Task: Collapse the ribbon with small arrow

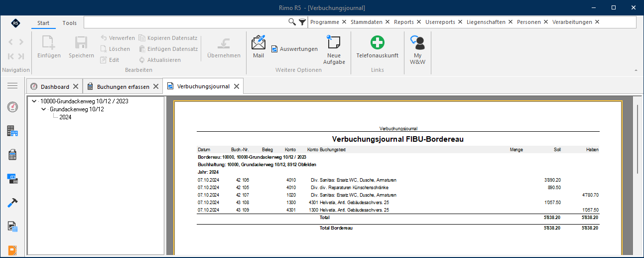Action: 636,70
